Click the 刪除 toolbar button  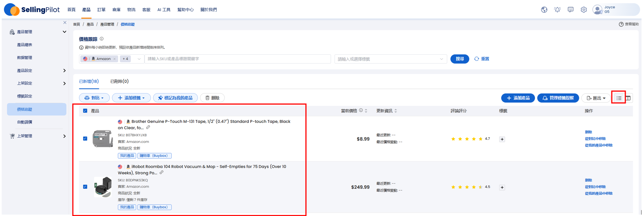pos(212,98)
